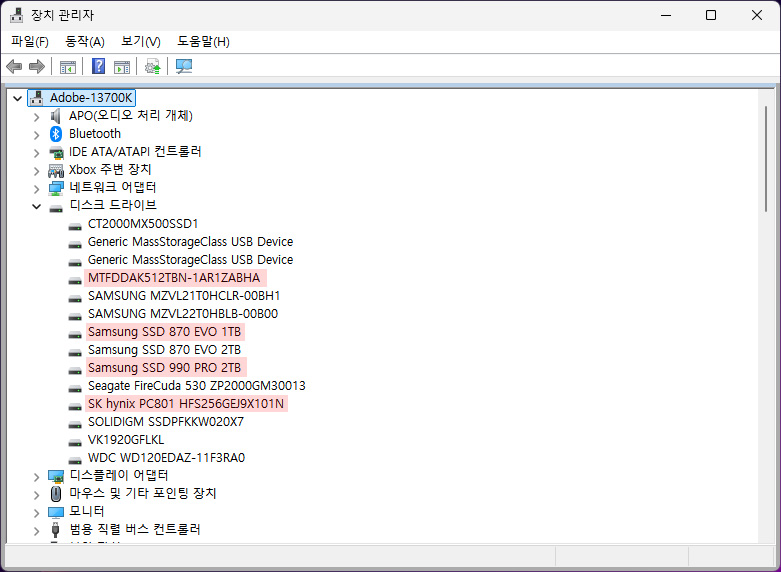The width and height of the screenshot is (781, 572).
Task: Click the drive icon beside CT2000MX500SSD1
Action: point(75,226)
